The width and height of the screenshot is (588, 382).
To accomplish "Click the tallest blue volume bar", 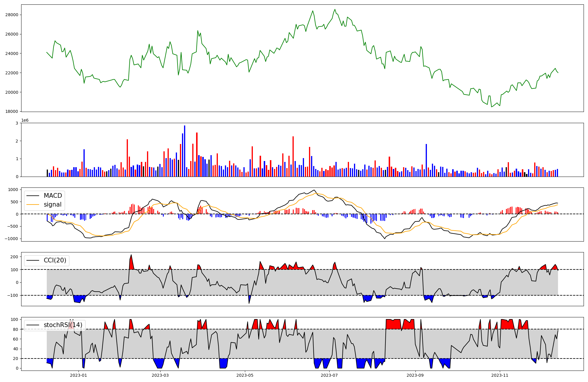I will 185,151.
